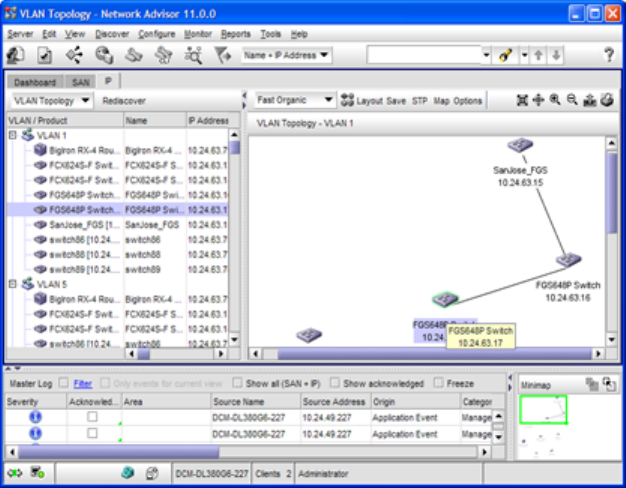The image size is (626, 488).
Task: Click the Rediscover button
Action: click(x=124, y=101)
